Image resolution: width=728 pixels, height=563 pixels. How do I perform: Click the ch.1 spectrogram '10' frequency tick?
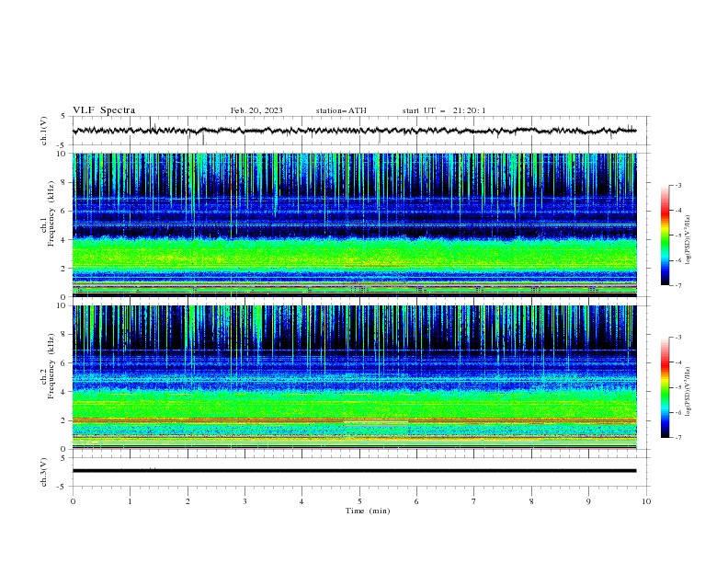pyautogui.click(x=63, y=154)
